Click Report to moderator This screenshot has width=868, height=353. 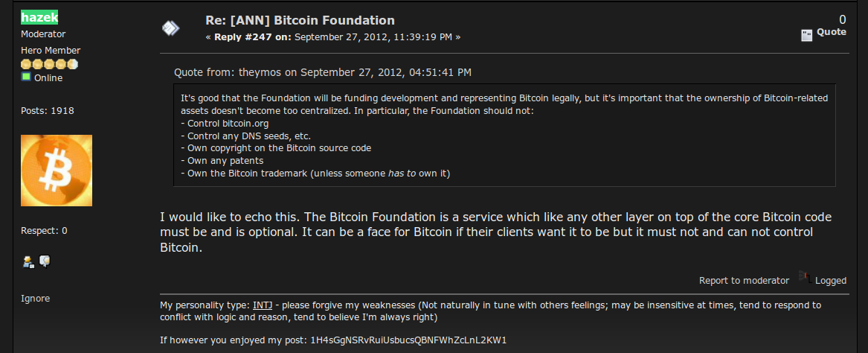pyautogui.click(x=744, y=281)
